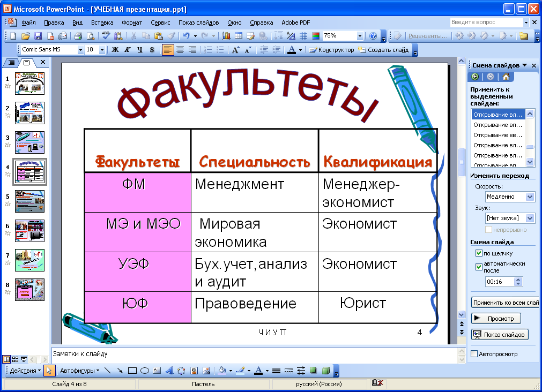Paste from clipboard
The height and width of the screenshot is (392, 542).
158,36
